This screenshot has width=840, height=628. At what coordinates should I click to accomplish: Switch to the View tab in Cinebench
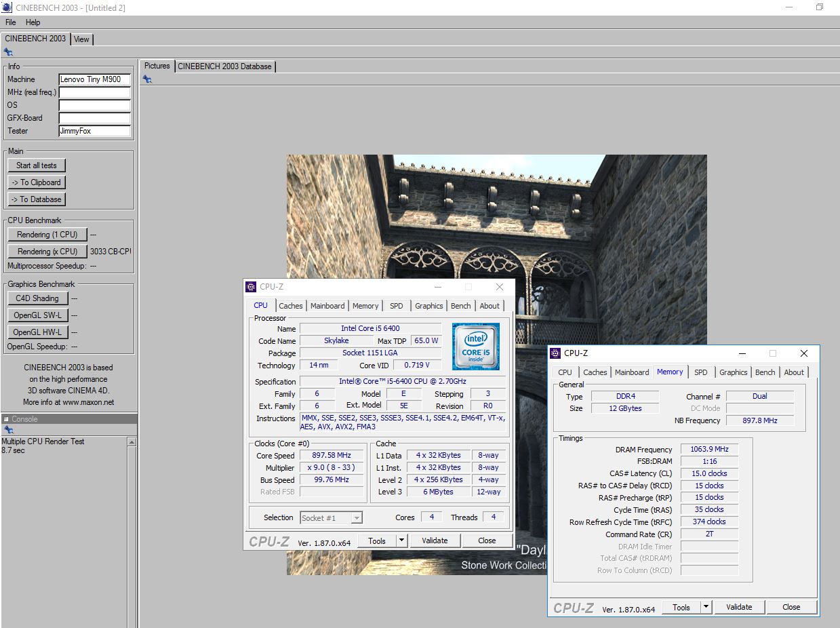(x=81, y=39)
